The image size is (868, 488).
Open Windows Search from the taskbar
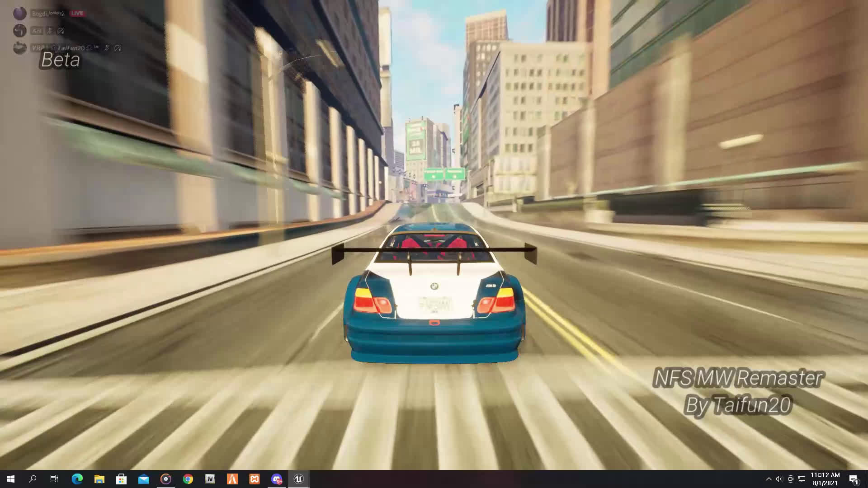coord(33,479)
